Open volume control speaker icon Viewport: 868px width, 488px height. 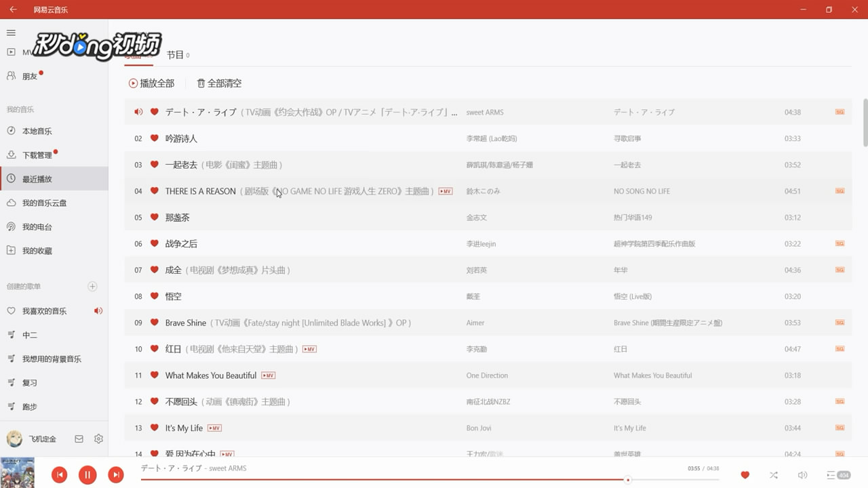pos(802,475)
